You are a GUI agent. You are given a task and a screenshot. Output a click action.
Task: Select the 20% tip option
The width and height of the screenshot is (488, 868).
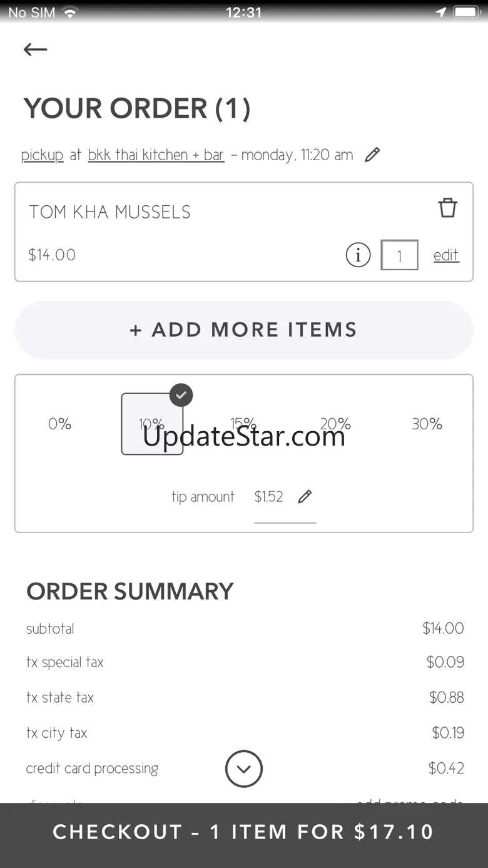click(x=335, y=423)
